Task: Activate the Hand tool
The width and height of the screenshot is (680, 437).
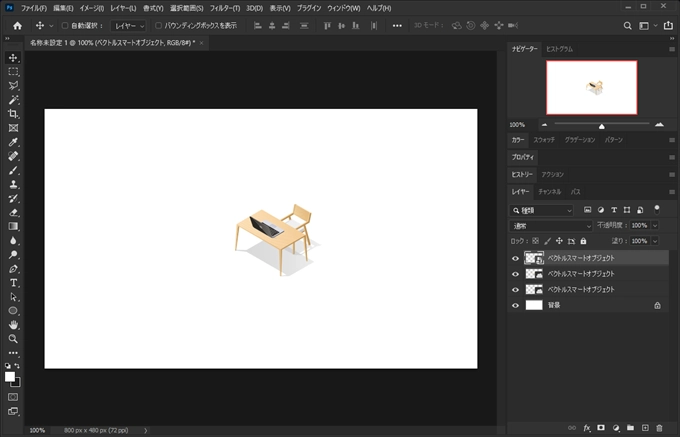Action: click(x=13, y=325)
